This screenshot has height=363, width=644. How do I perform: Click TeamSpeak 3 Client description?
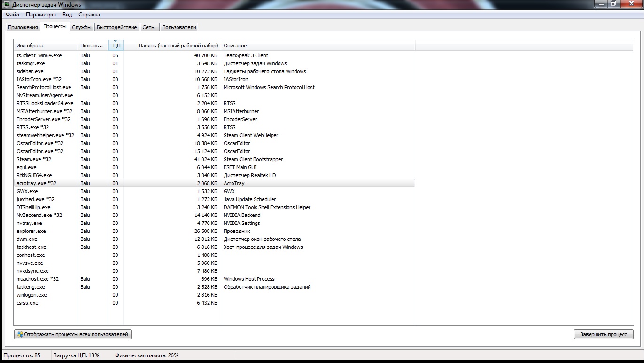[246, 55]
